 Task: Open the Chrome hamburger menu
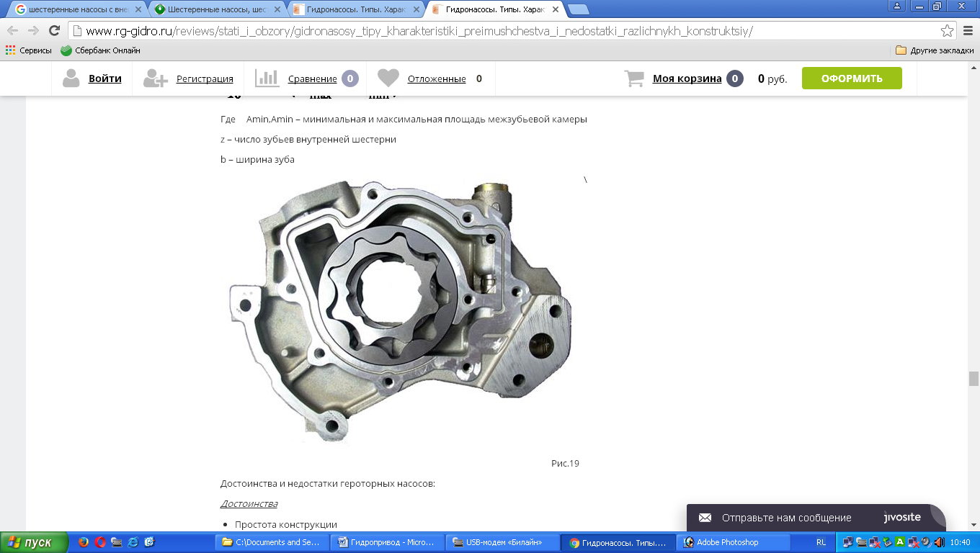click(x=968, y=31)
